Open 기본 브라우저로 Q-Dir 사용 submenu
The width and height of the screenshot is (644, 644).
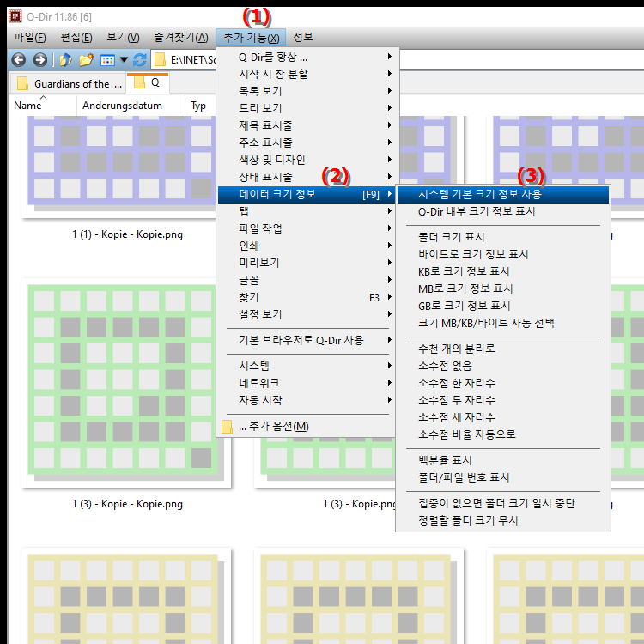click(307, 340)
